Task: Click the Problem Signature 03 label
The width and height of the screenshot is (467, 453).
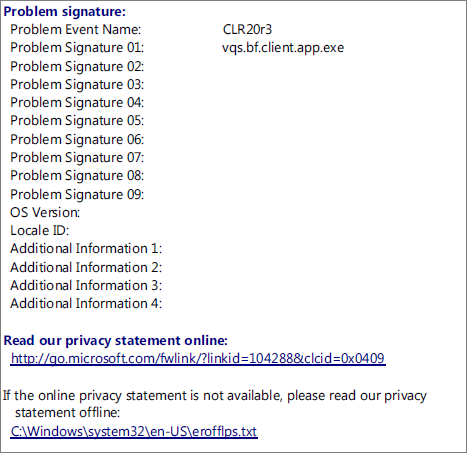Action: click(x=77, y=85)
